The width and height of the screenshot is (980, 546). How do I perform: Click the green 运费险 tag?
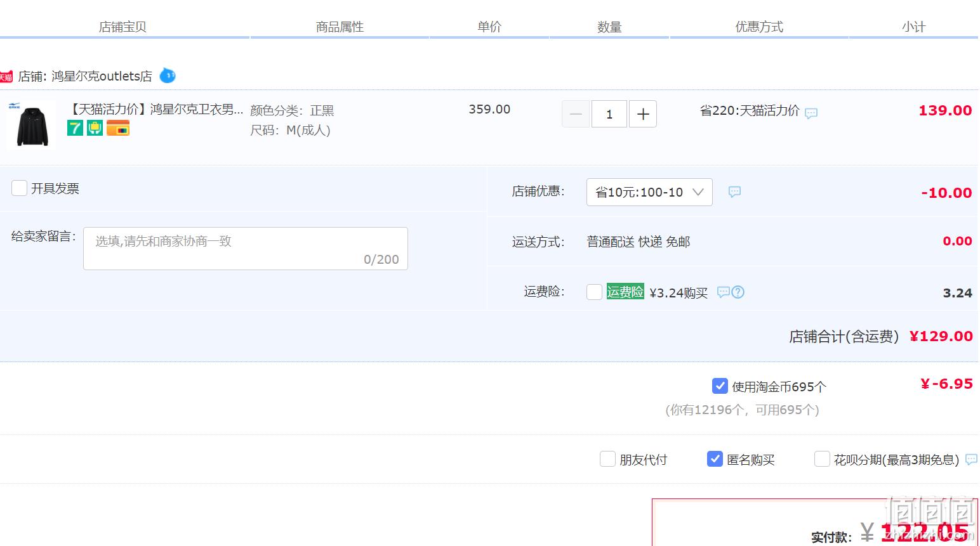click(x=625, y=291)
